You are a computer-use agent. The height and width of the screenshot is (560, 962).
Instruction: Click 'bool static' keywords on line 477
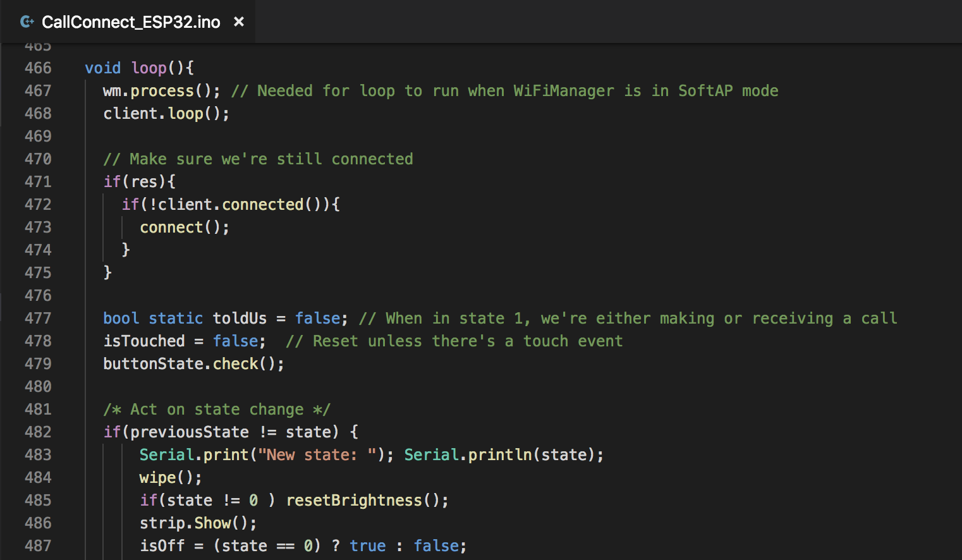point(153,319)
